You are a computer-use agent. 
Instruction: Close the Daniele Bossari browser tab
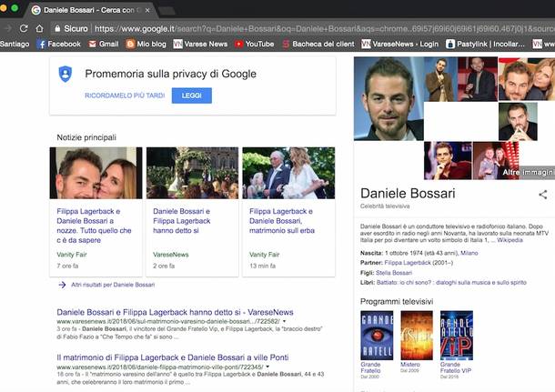click(x=147, y=10)
